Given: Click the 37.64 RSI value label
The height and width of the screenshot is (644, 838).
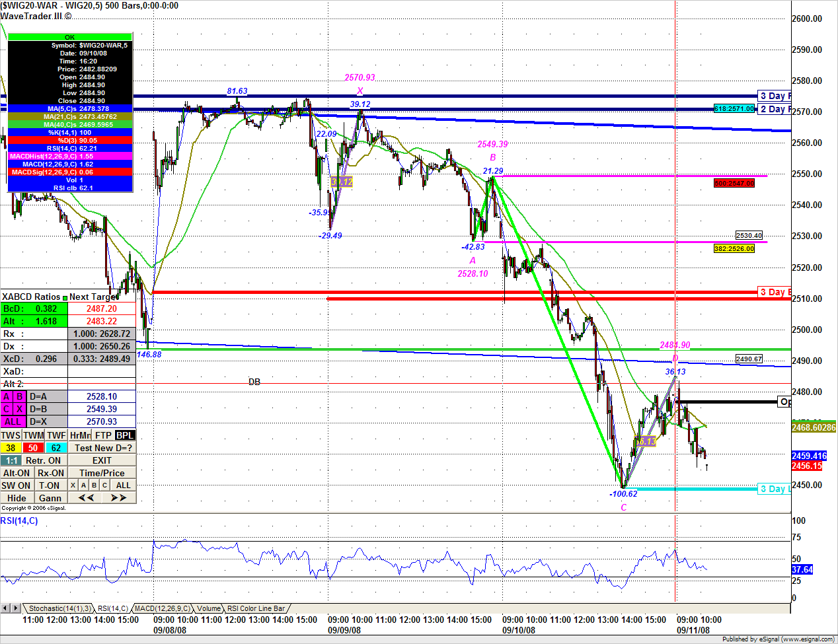Looking at the screenshot, I should point(802,569).
